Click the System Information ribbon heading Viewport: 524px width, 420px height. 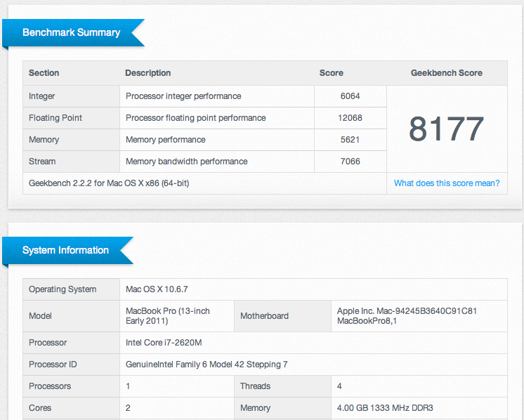pyautogui.click(x=65, y=250)
